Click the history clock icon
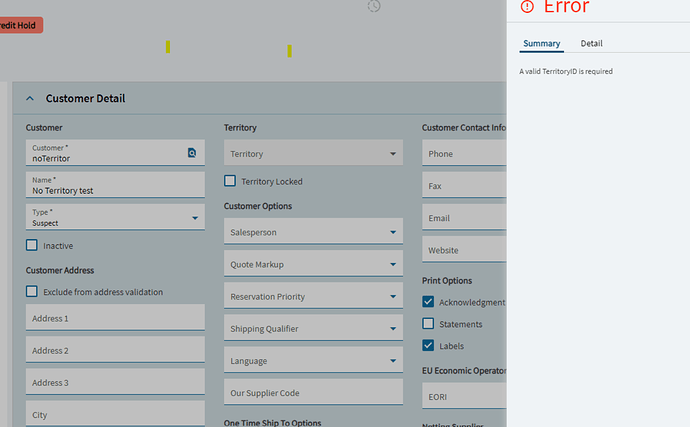The width and height of the screenshot is (690, 427). tap(374, 6)
